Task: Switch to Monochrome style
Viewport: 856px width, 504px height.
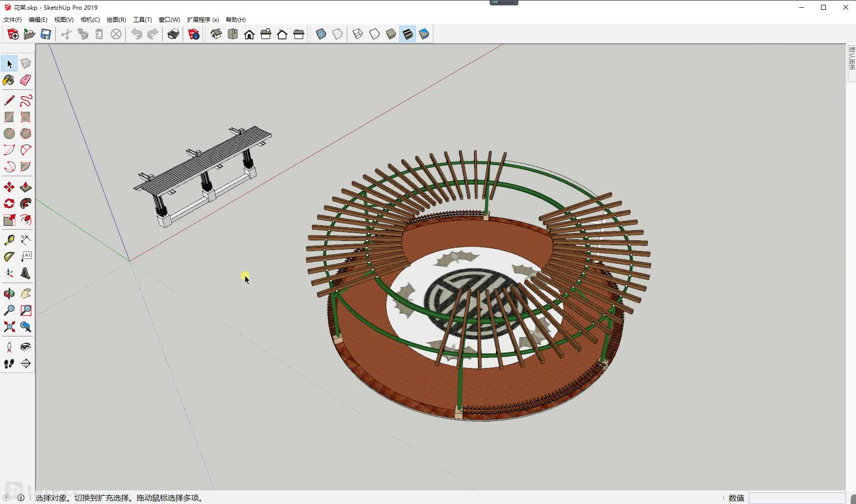Action: 424,34
